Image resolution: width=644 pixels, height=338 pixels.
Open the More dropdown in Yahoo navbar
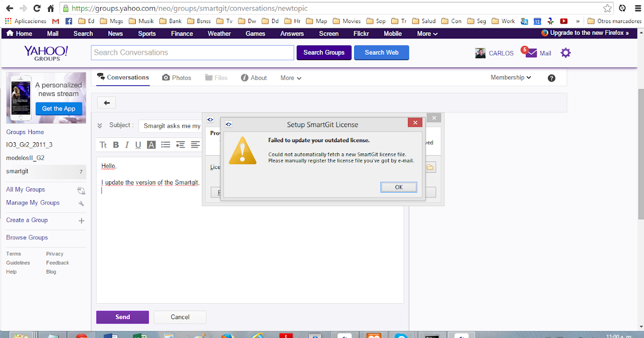427,33
